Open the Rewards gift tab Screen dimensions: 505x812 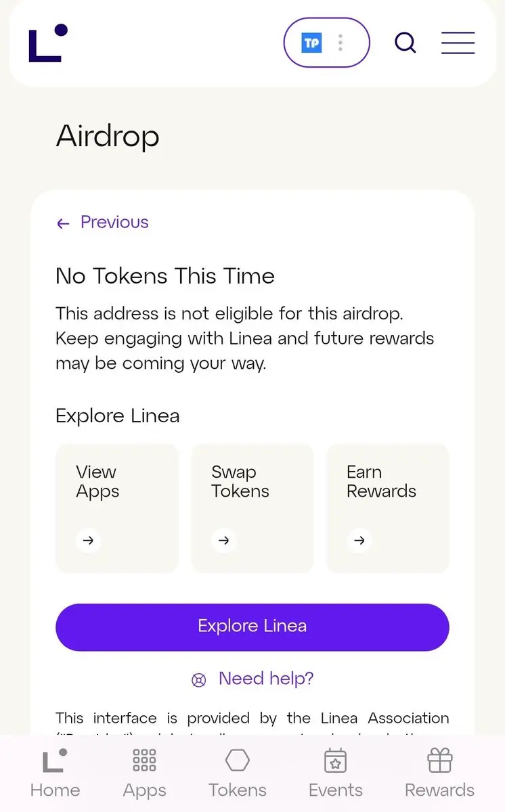point(439,773)
